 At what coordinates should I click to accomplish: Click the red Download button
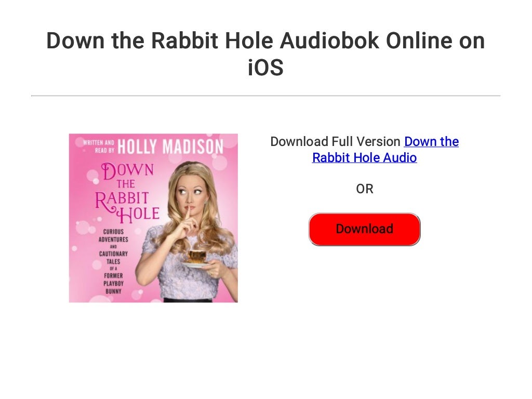point(364,229)
